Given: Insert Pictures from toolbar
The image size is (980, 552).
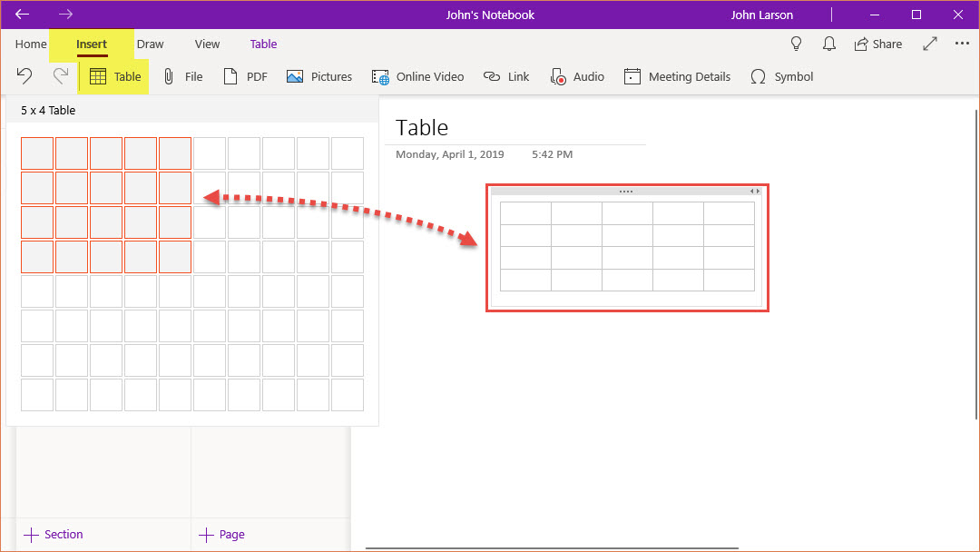Looking at the screenshot, I should coord(319,76).
